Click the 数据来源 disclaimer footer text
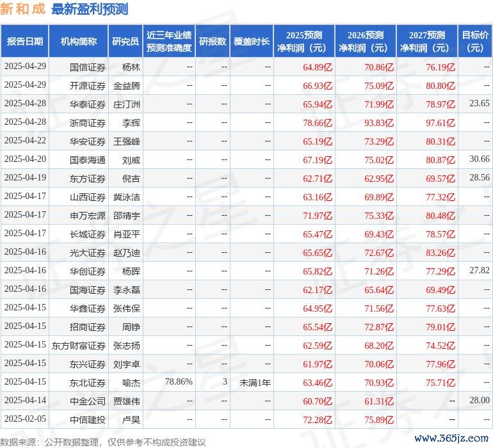The height and width of the screenshot is (448, 493). pyautogui.click(x=103, y=442)
